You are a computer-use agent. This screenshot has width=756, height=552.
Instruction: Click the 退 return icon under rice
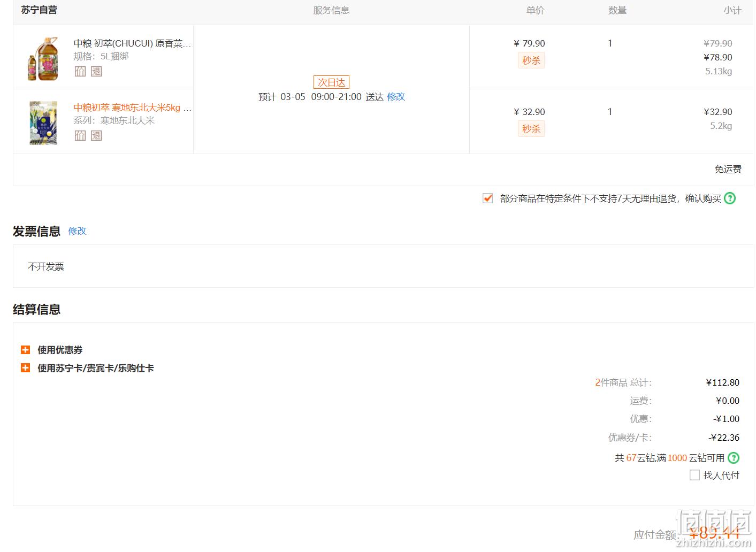96,135
